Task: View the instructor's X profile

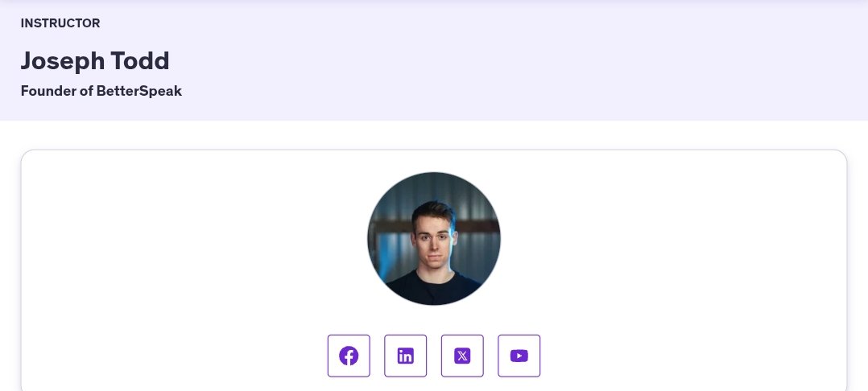Action: (462, 356)
